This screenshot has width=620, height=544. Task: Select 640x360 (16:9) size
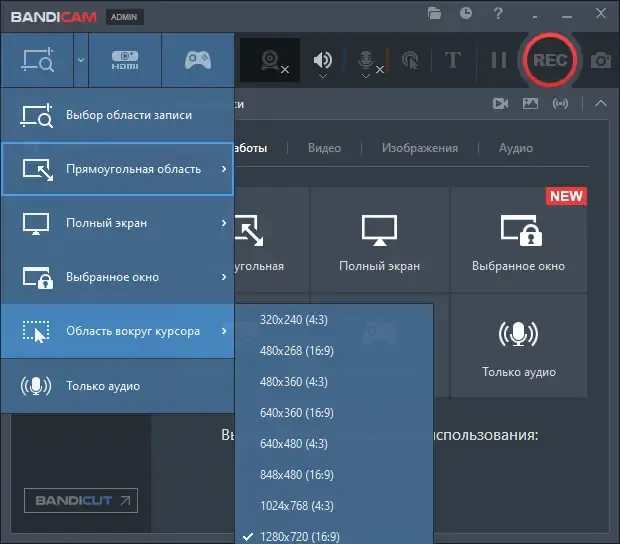tap(334, 413)
